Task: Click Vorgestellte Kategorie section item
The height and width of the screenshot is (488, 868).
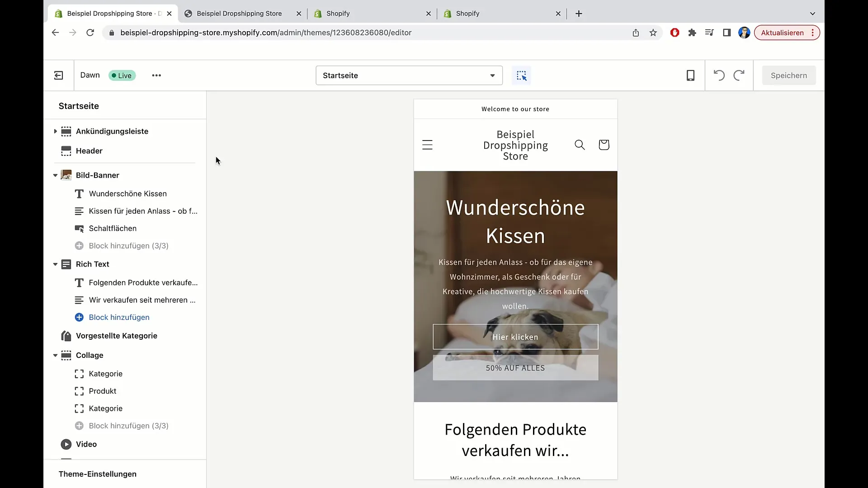Action: tap(116, 335)
